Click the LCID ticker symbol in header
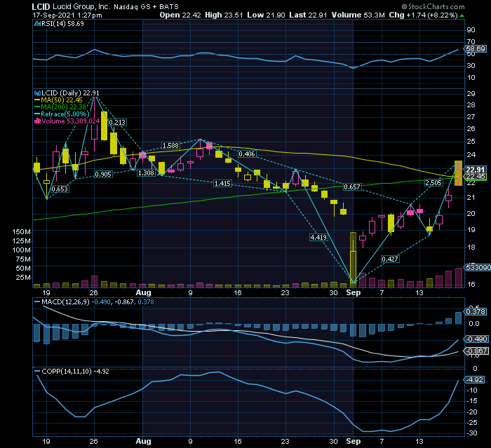 tap(41, 6)
